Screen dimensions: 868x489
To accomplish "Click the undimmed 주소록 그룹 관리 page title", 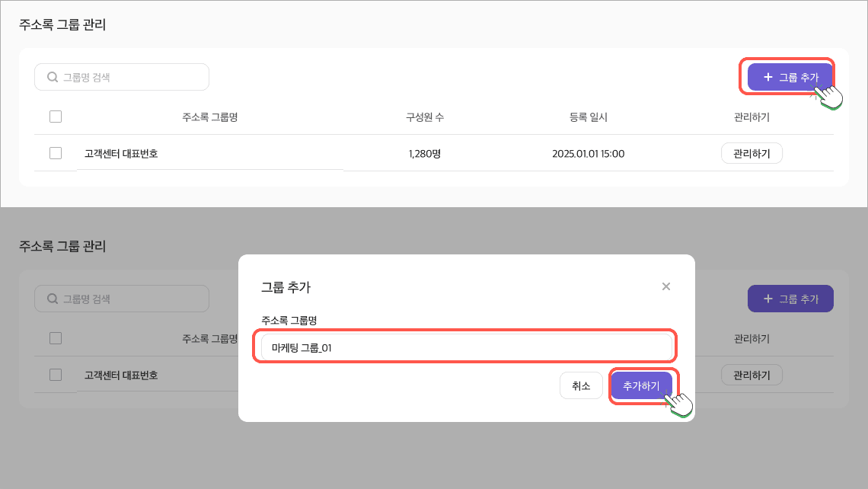I will (x=62, y=24).
